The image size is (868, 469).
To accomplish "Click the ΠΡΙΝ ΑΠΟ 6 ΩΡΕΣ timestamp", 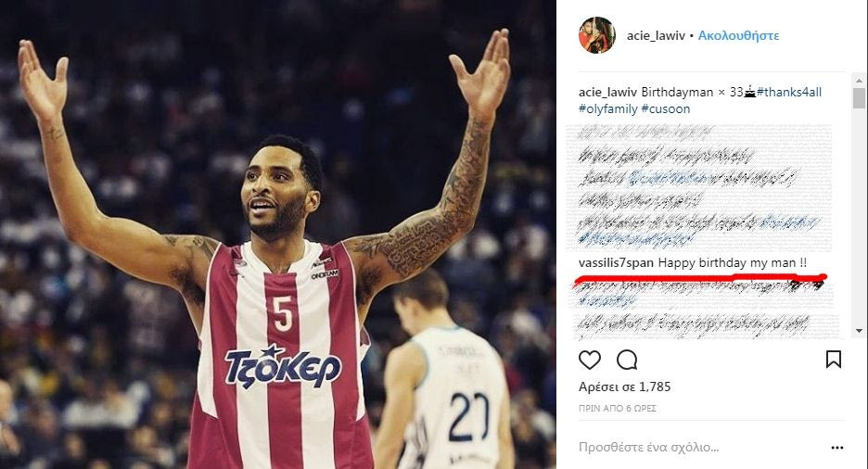I will click(x=618, y=408).
